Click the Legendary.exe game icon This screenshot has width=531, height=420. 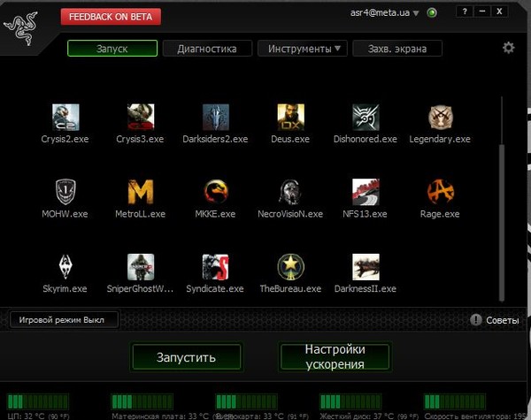point(440,117)
